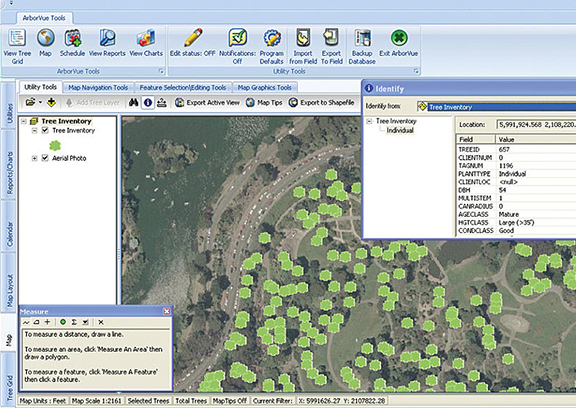
Task: Click the Show Total sigma icon
Action: pos(74,322)
